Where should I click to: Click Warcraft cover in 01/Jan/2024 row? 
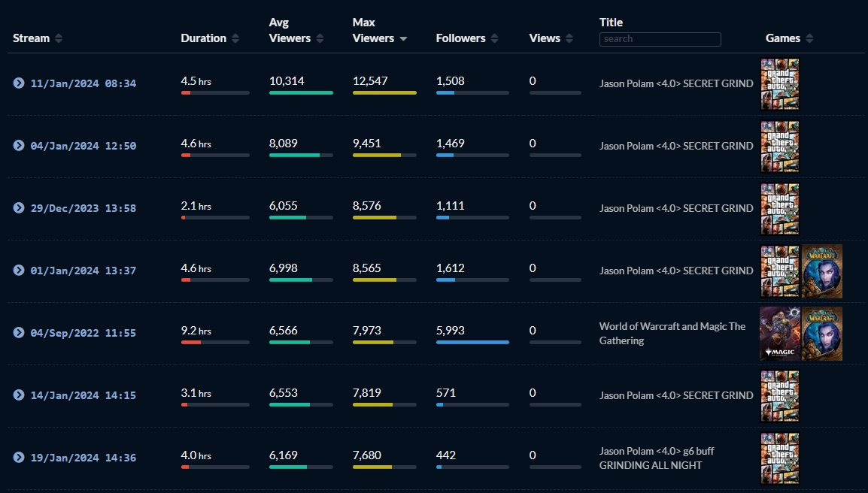tap(822, 271)
